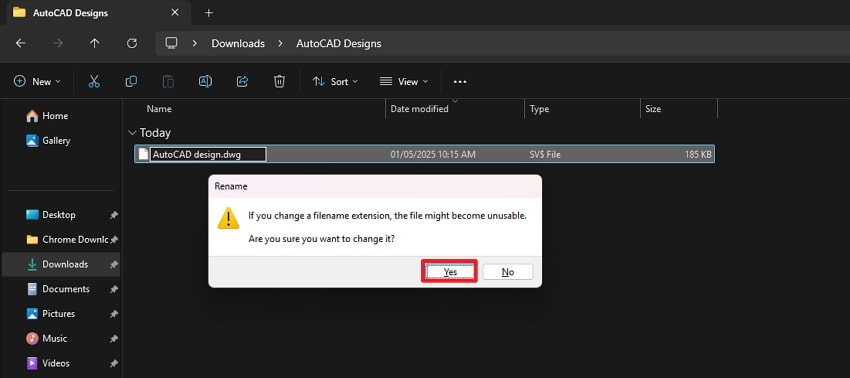The height and width of the screenshot is (378, 850).
Task: Open the See more three-dots menu
Action: pyautogui.click(x=460, y=82)
